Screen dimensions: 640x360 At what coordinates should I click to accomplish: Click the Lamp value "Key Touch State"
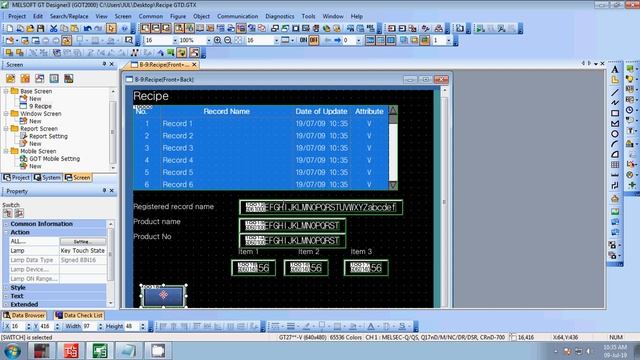click(82, 251)
